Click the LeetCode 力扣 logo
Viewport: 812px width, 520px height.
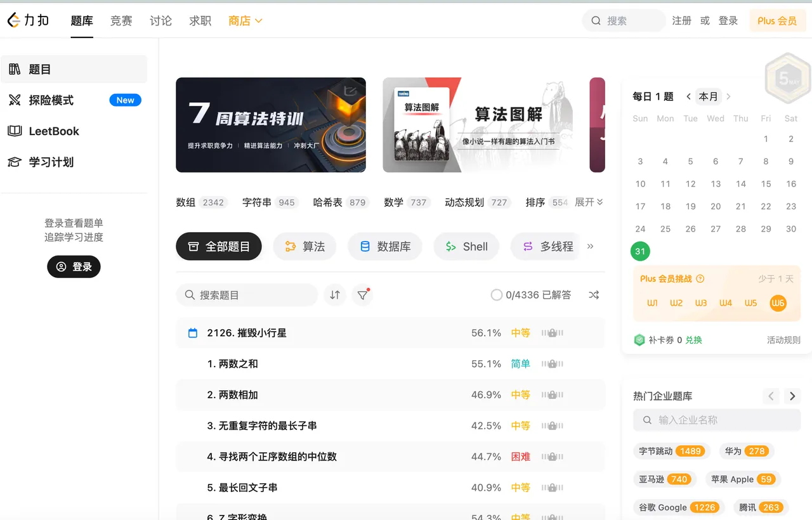click(28, 21)
